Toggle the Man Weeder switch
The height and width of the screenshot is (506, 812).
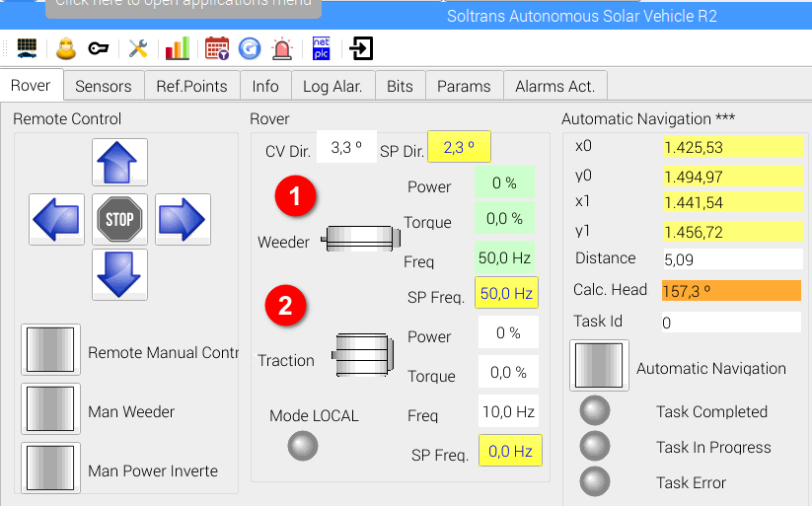(50, 408)
